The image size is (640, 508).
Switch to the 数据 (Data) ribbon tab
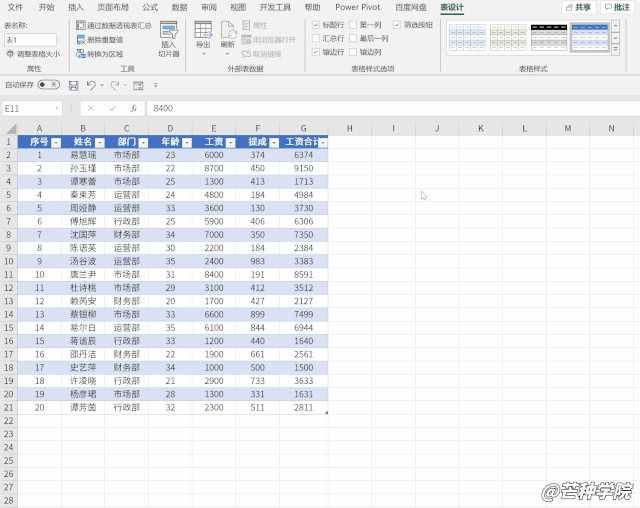179,7
